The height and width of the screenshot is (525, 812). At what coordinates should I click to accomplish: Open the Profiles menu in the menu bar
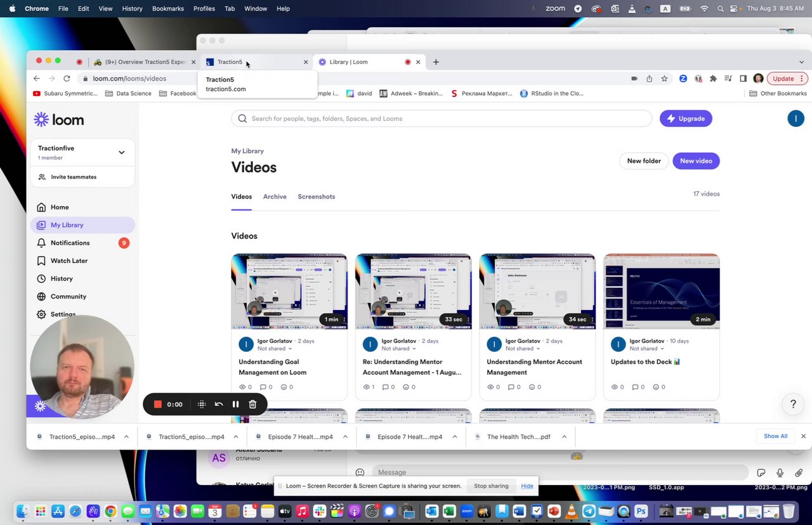coord(204,9)
